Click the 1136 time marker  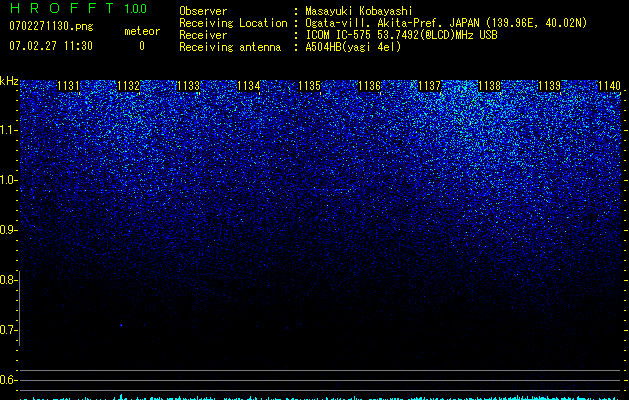pos(369,86)
